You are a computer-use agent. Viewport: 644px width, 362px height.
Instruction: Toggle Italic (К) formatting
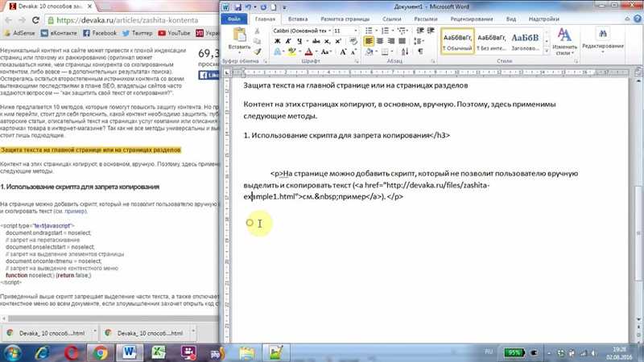coord(288,41)
